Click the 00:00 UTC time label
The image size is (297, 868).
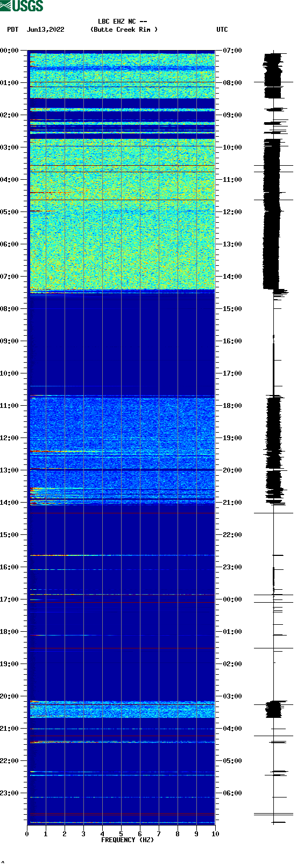coord(232,599)
